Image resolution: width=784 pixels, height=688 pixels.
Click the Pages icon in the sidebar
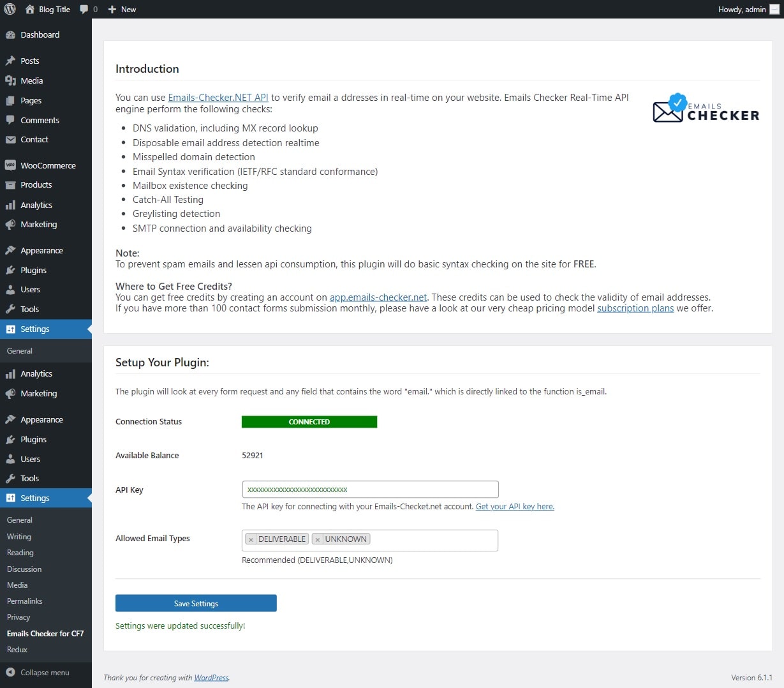pyautogui.click(x=10, y=101)
